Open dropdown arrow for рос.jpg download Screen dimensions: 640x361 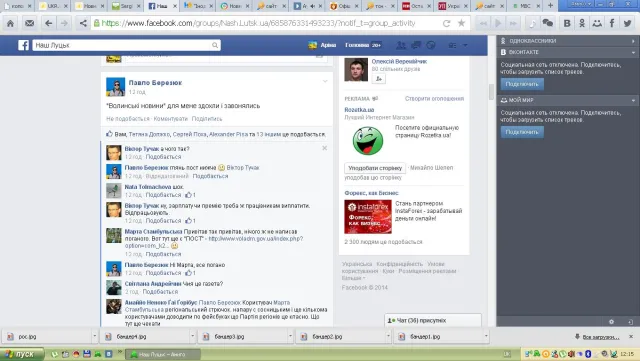(x=95, y=336)
